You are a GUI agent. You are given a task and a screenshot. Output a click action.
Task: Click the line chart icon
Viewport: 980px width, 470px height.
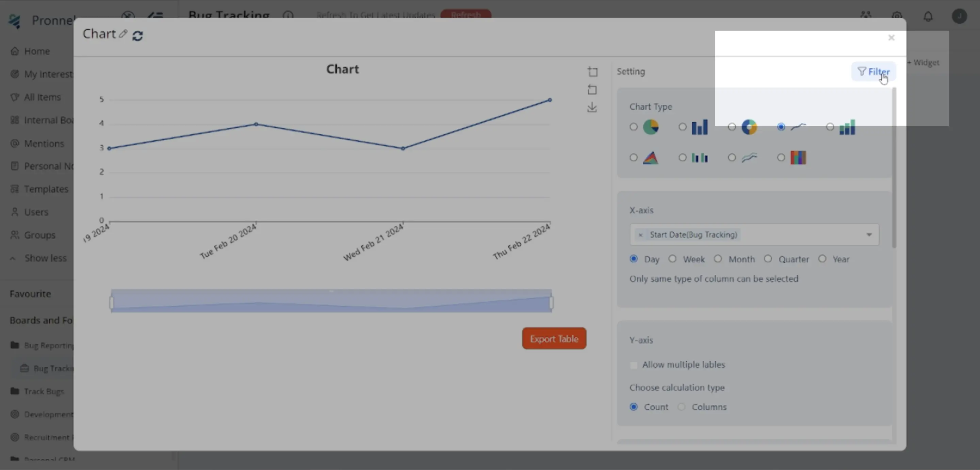pyautogui.click(x=798, y=127)
